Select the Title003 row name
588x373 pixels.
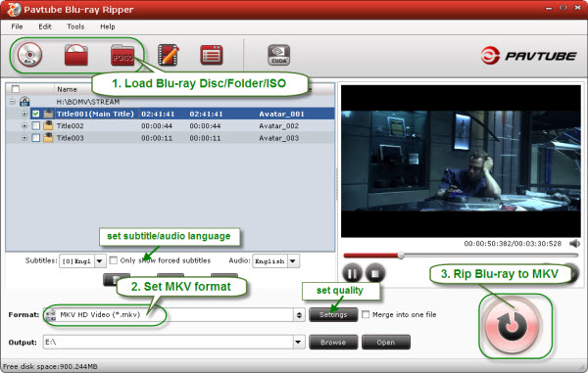tap(70, 138)
